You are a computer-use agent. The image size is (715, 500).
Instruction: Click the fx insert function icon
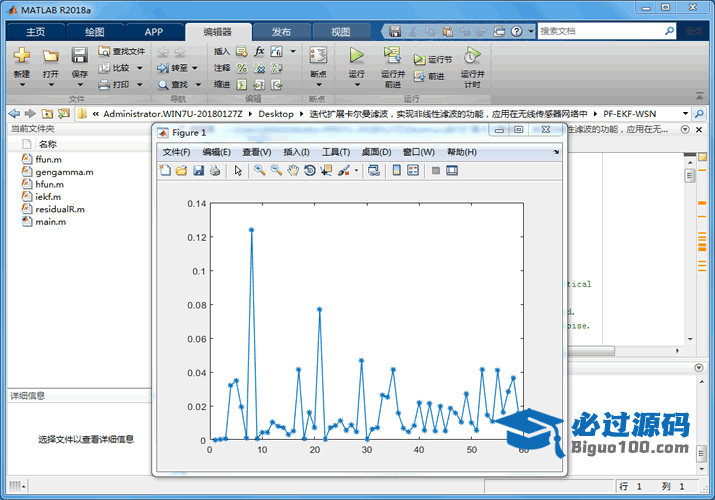point(259,52)
